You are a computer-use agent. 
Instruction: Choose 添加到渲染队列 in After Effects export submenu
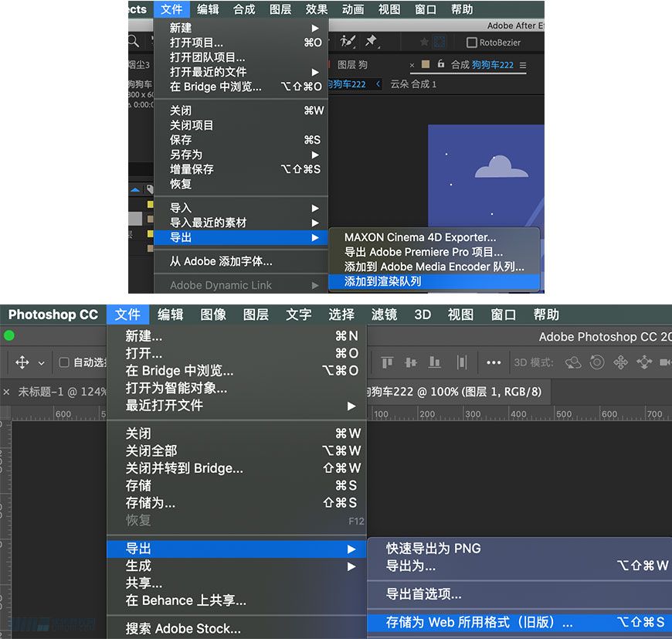pos(434,281)
